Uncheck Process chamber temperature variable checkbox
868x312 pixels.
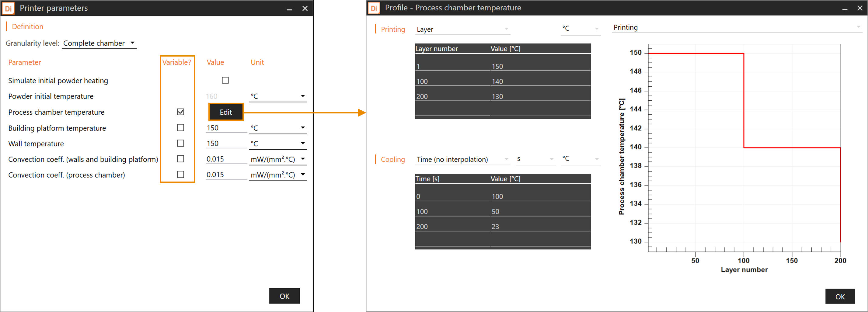tap(181, 112)
